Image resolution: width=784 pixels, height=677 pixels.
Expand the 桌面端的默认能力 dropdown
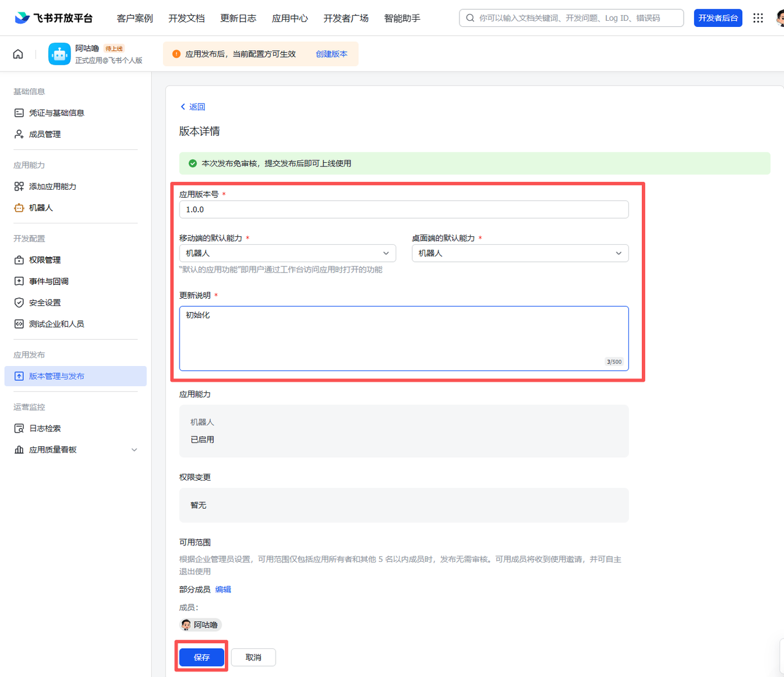520,253
